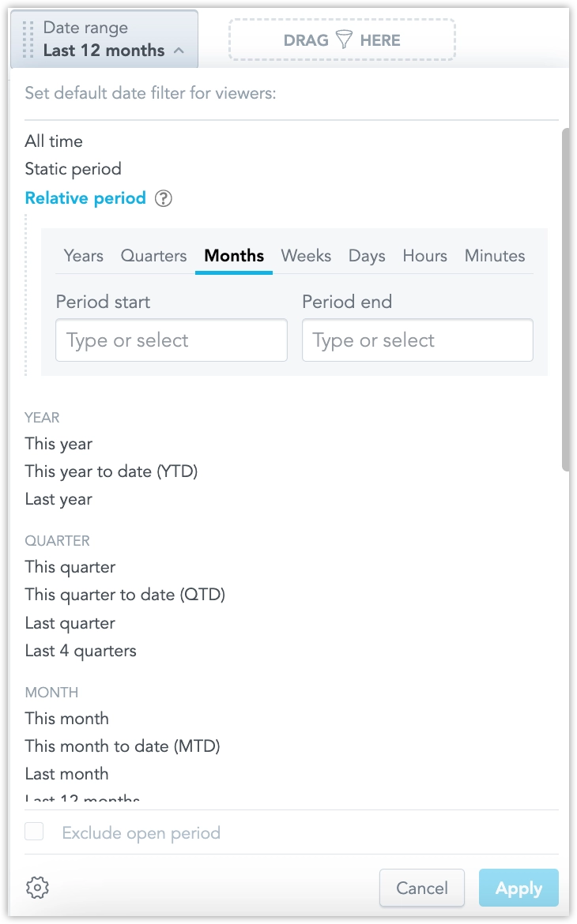The image size is (577, 924).
Task: Click the settings gear icon
Action: (36, 888)
